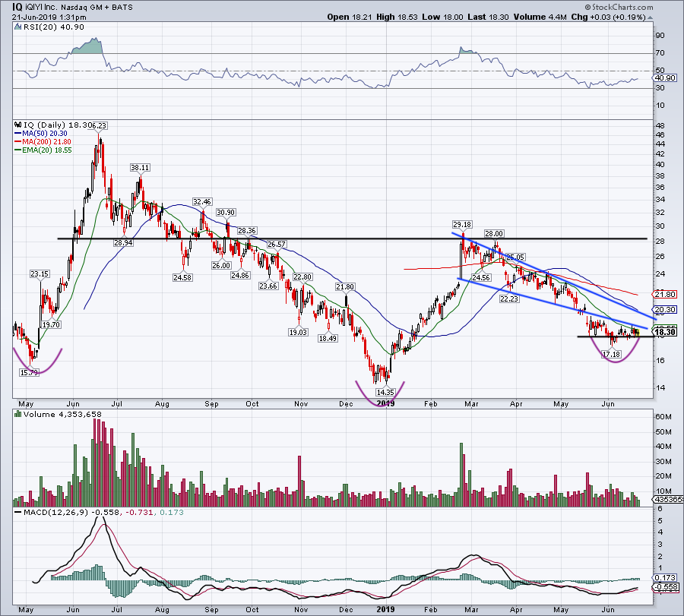Click the 22.23 price label
684x616 pixels.
tap(509, 299)
